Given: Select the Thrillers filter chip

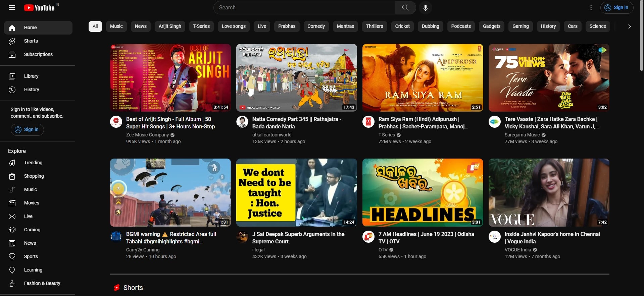Looking at the screenshot, I should point(375,26).
